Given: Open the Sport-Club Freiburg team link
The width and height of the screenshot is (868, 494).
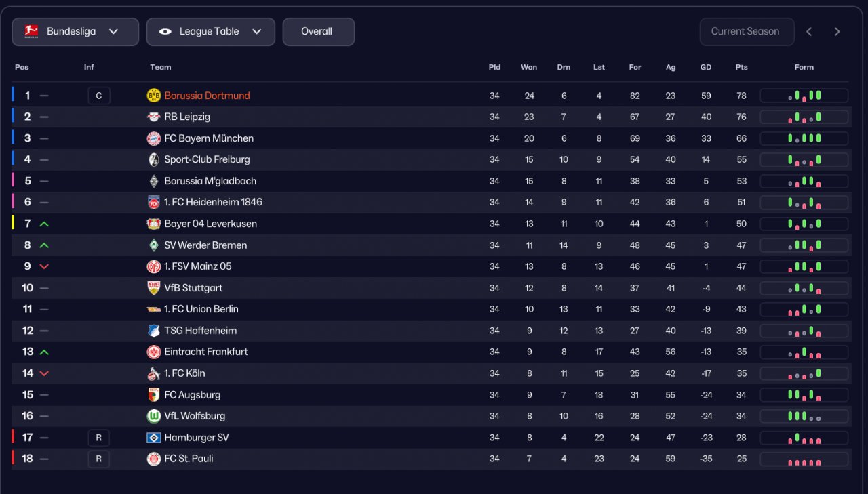Looking at the screenshot, I should (207, 160).
